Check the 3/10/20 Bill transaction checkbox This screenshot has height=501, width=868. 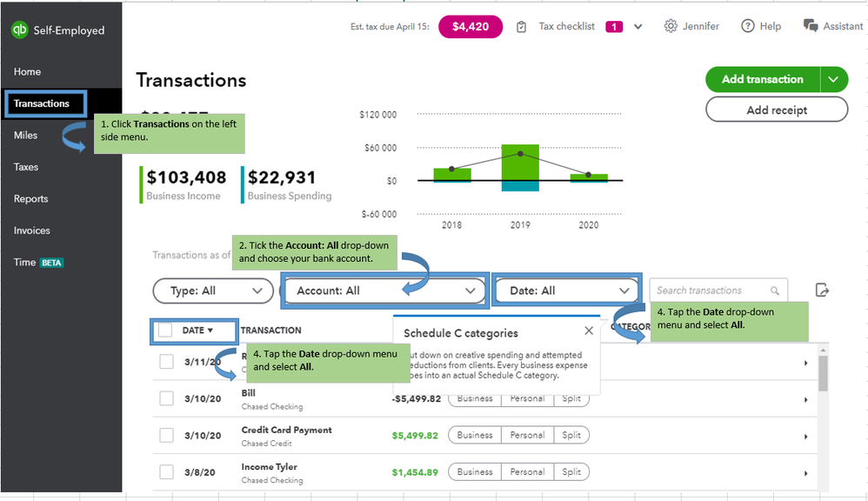[166, 398]
